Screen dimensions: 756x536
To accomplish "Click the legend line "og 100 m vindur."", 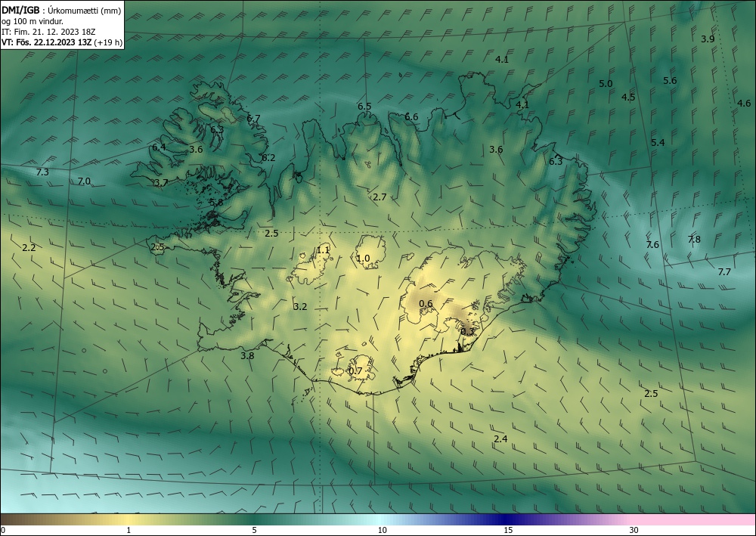I will pos(33,21).
